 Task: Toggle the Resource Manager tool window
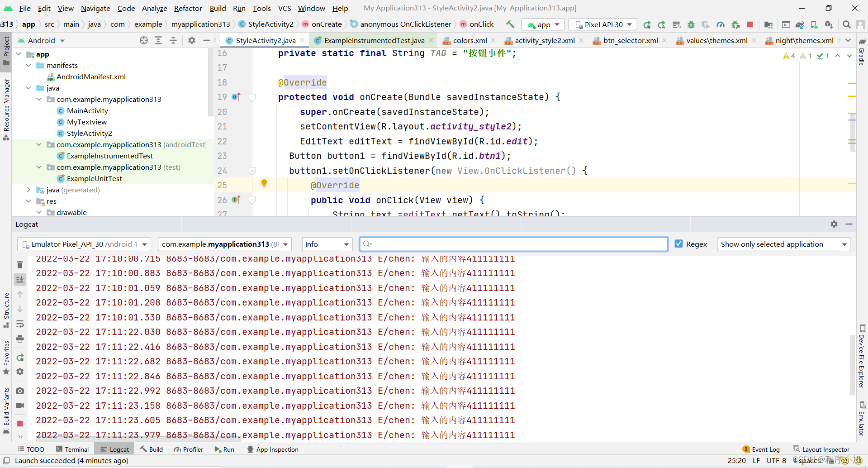pyautogui.click(x=6, y=110)
